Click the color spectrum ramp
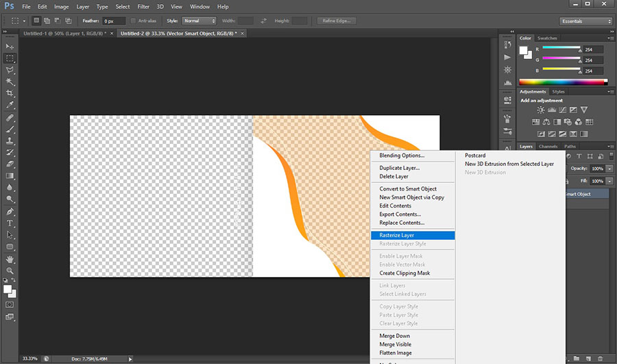This screenshot has width=617, height=364. pos(561,81)
